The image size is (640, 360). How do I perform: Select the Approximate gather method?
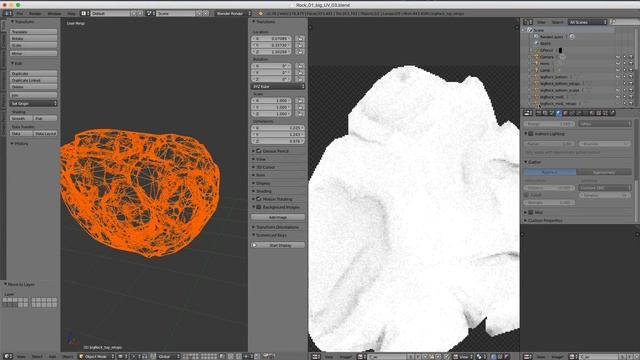(604, 172)
